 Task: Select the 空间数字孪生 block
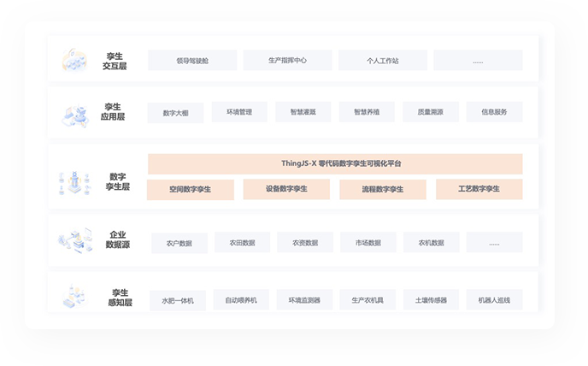pos(190,189)
